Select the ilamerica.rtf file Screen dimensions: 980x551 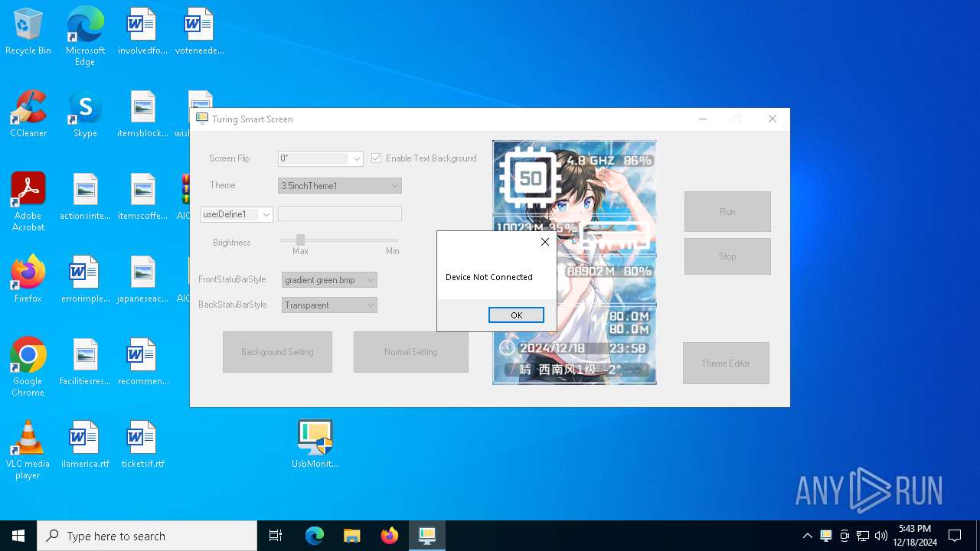click(x=85, y=445)
